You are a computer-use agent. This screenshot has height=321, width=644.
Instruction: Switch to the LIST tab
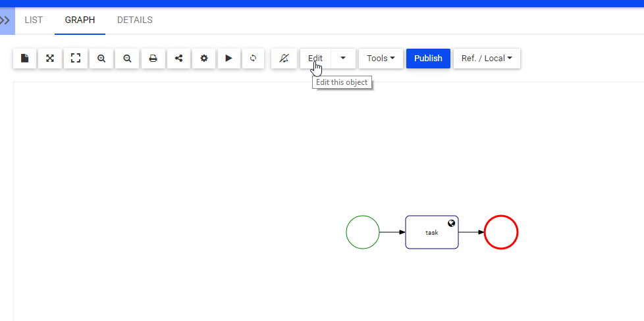click(34, 20)
